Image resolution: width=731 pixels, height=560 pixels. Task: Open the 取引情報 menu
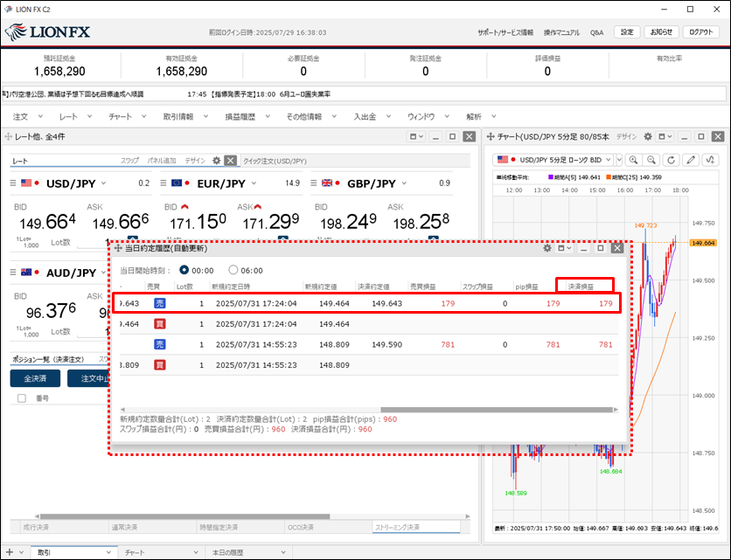coord(184,116)
